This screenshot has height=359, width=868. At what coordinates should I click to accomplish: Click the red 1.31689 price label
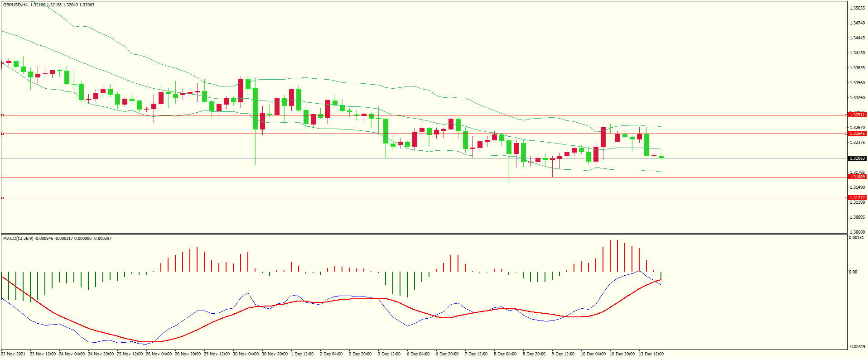[x=857, y=177]
